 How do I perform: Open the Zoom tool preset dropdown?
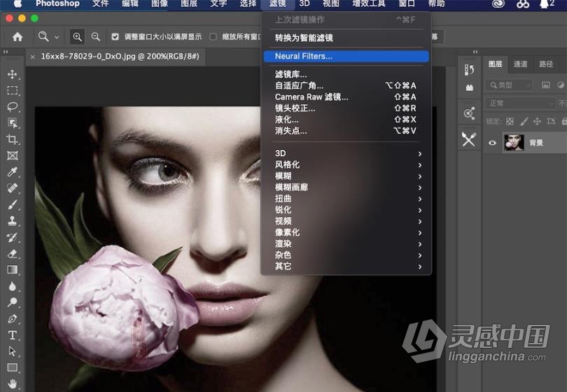[x=57, y=37]
